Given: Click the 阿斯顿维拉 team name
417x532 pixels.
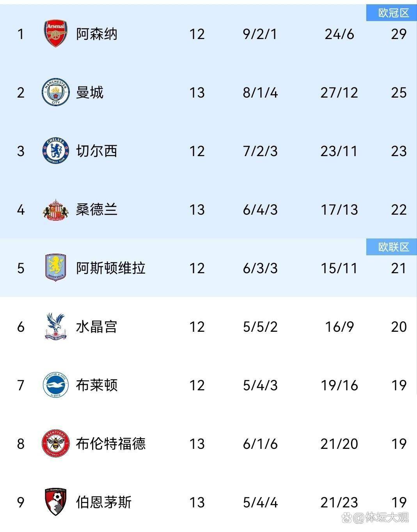Looking at the screenshot, I should click(x=111, y=269).
